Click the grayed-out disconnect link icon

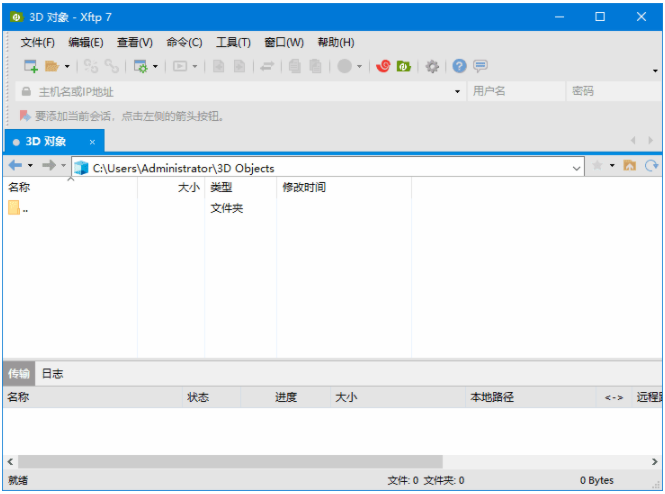112,66
